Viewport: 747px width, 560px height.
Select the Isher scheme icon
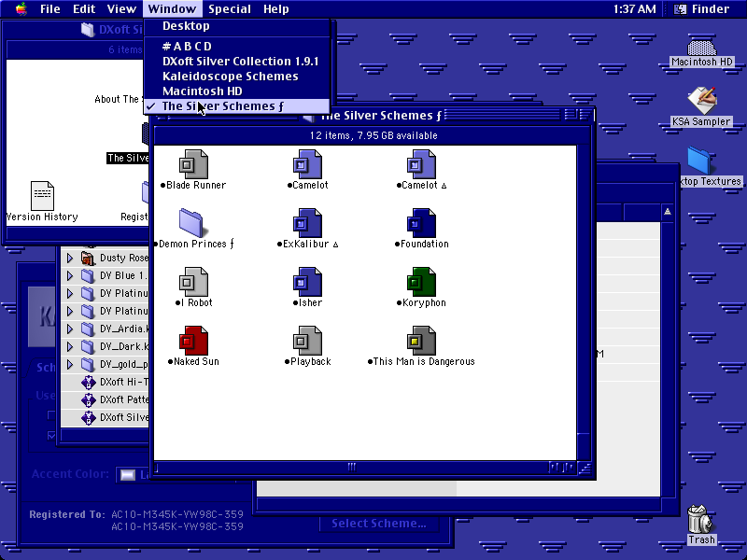pos(307,282)
